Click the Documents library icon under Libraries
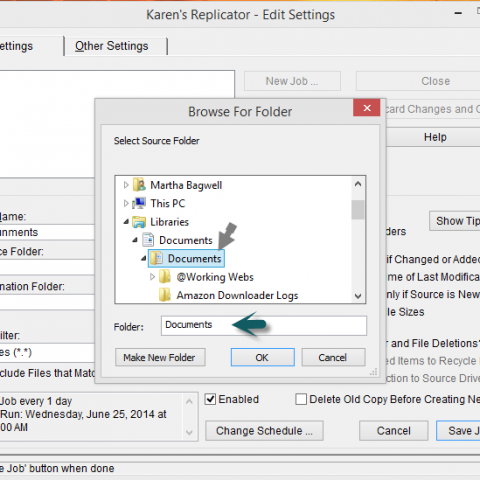Viewport: 480px width, 480px height. [148, 240]
